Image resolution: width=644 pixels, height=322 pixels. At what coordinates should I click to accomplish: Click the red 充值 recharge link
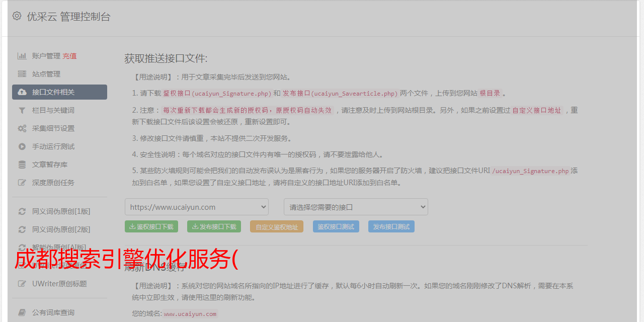69,56
